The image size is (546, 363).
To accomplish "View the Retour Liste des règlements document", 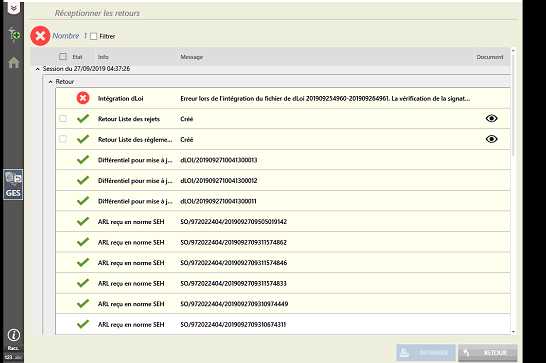I will (x=491, y=139).
